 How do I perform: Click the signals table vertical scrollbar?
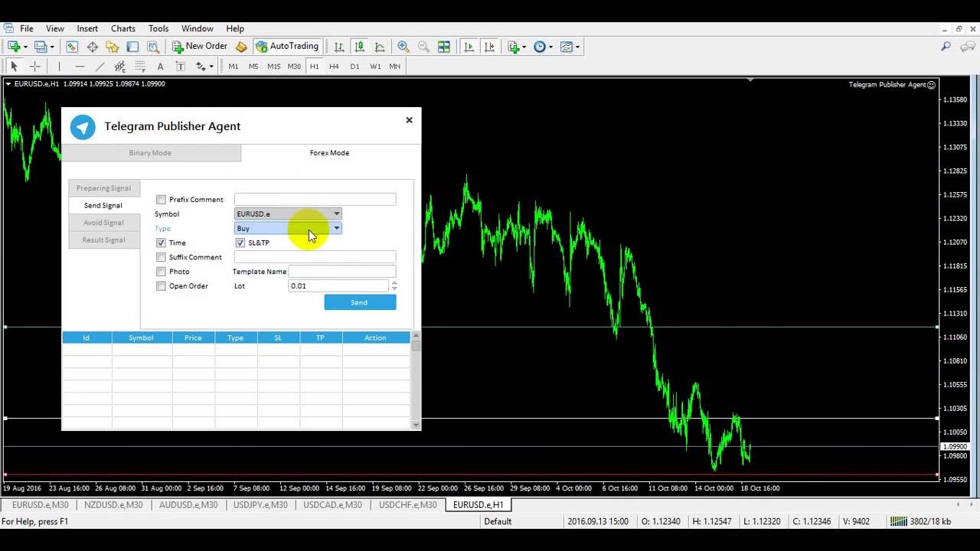416,380
